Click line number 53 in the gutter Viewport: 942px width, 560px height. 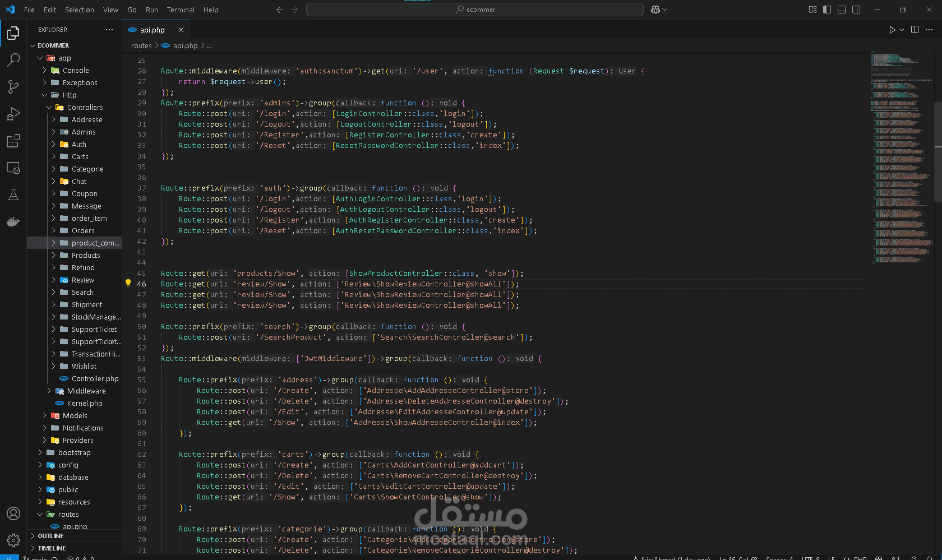point(141,359)
